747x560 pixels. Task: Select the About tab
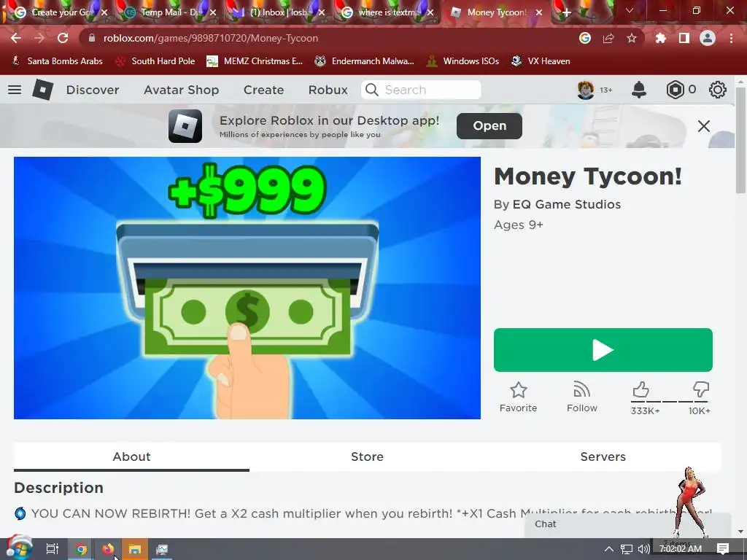click(x=131, y=456)
